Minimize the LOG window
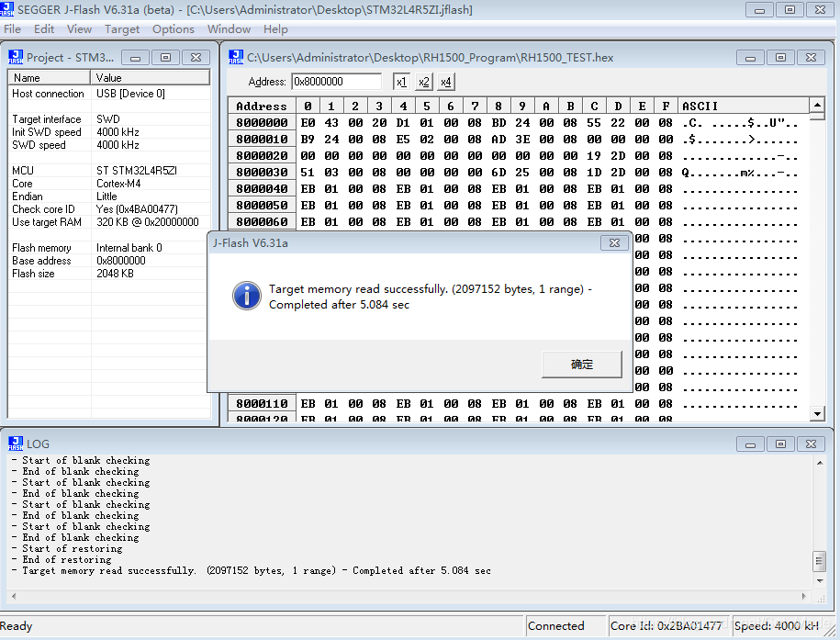Image resolution: width=840 pixels, height=640 pixels. coord(751,444)
